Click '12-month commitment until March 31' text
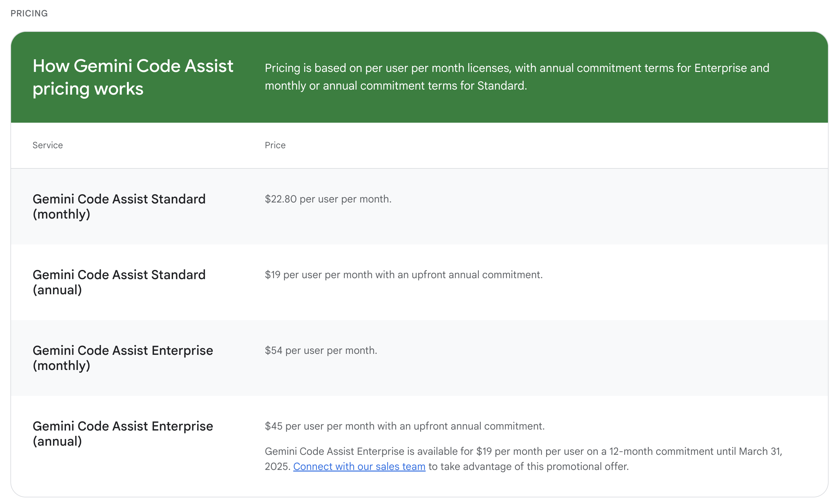 pos(695,451)
